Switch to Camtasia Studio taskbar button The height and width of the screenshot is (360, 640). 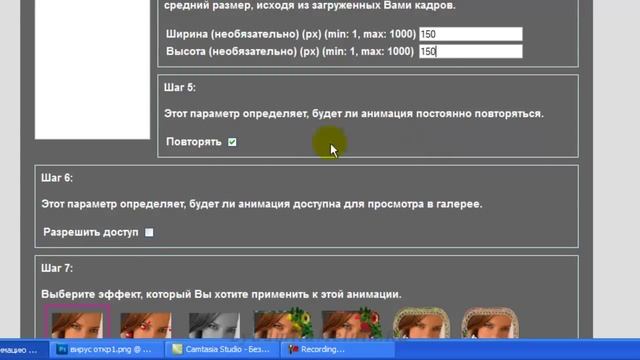[222, 349]
